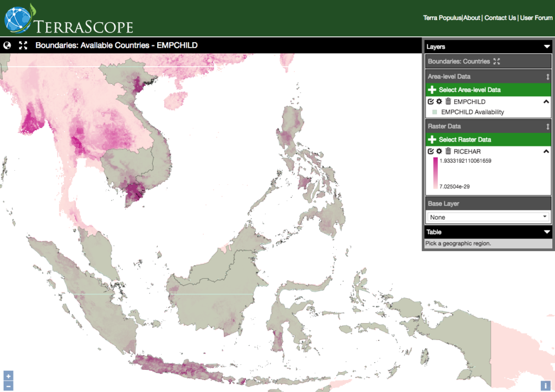555x392 pixels.
Task: Toggle the RICEHAR raster visibility checkbox
Action: coord(430,151)
